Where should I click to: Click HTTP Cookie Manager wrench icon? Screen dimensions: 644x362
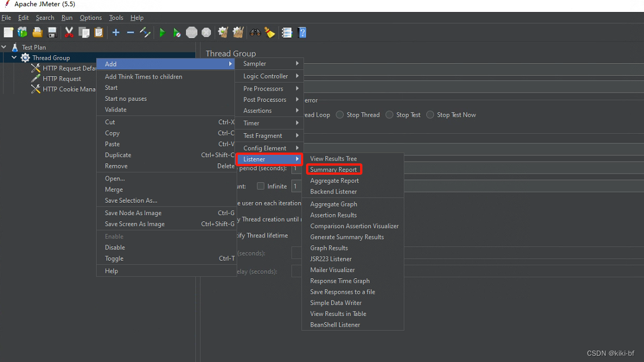tap(36, 89)
